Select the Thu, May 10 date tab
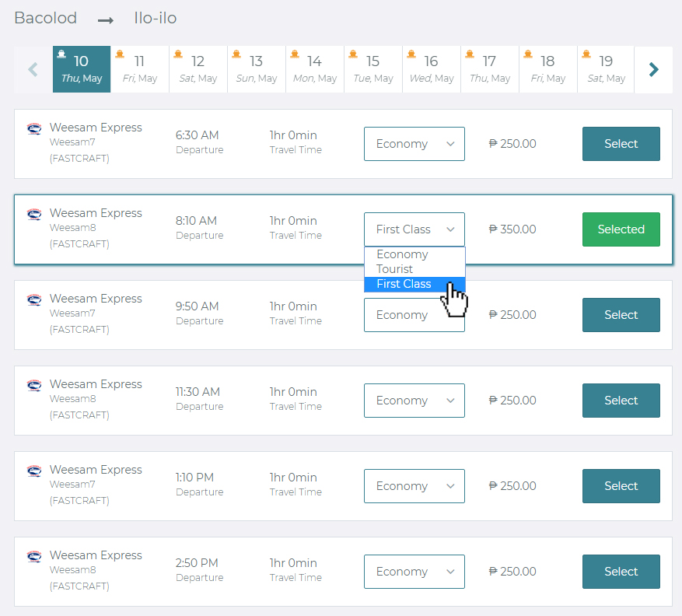 (82, 69)
